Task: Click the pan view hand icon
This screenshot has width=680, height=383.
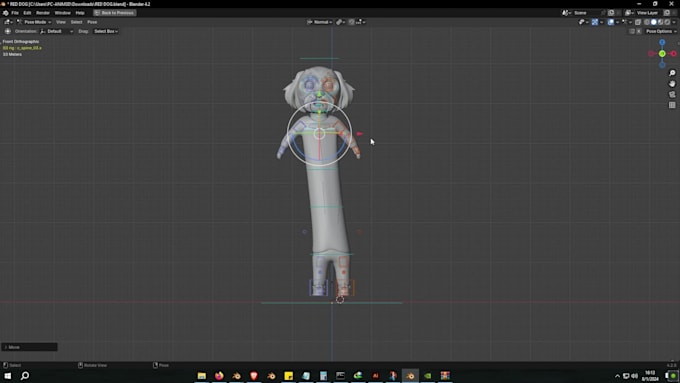Action: click(672, 84)
